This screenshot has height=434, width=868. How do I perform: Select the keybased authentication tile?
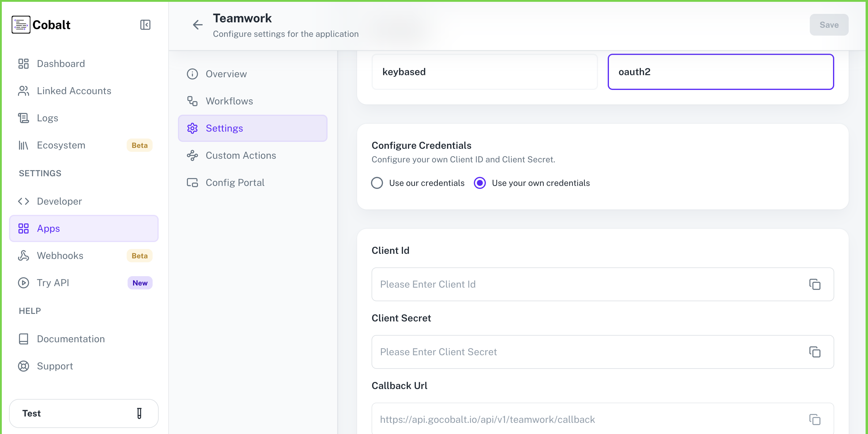(x=485, y=72)
